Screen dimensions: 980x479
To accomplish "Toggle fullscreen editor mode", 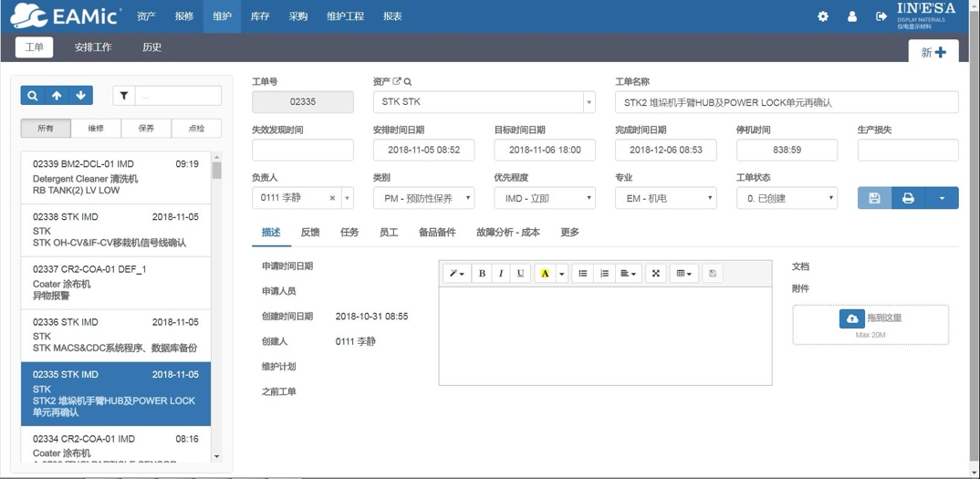I will (x=656, y=274).
